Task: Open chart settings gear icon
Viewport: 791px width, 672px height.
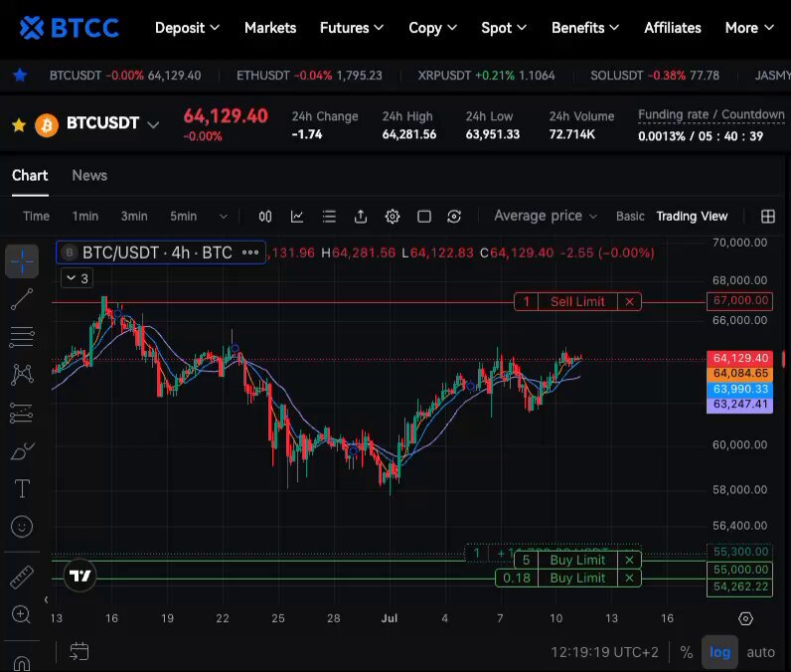Action: [x=393, y=217]
